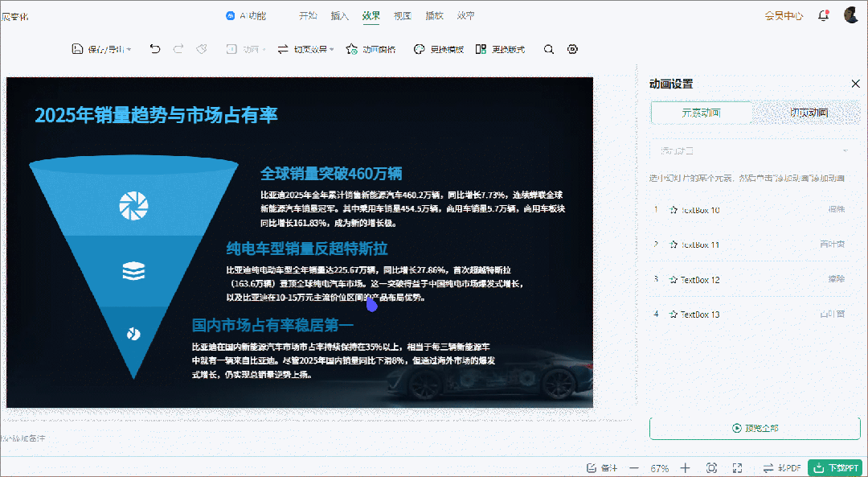Open the 添加动画 dropdown
This screenshot has width=868, height=477.
tap(755, 150)
